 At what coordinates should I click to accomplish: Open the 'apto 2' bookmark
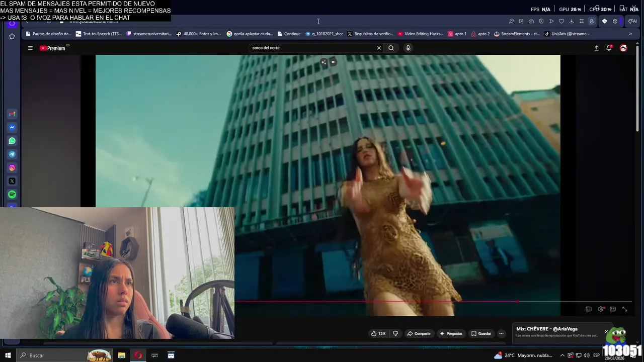480,34
